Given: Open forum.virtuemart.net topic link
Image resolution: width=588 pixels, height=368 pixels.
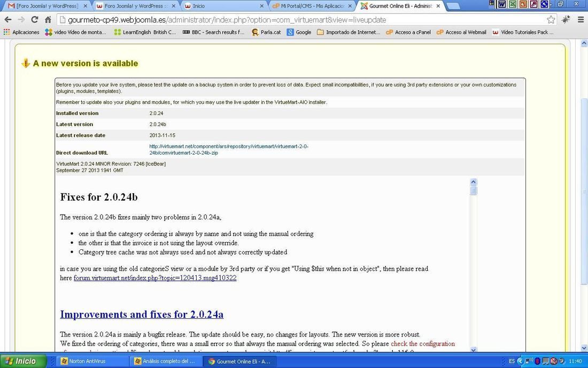Looking at the screenshot, I should 155,278.
